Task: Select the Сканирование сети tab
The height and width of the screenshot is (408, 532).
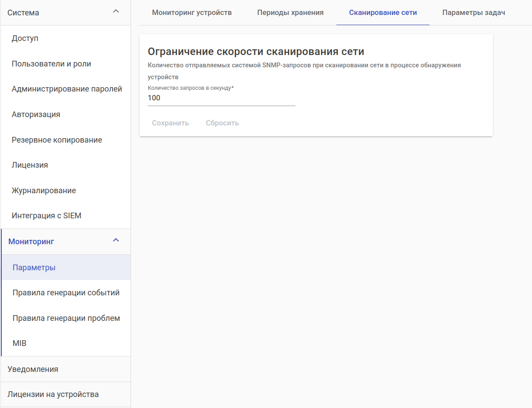Action: click(383, 13)
